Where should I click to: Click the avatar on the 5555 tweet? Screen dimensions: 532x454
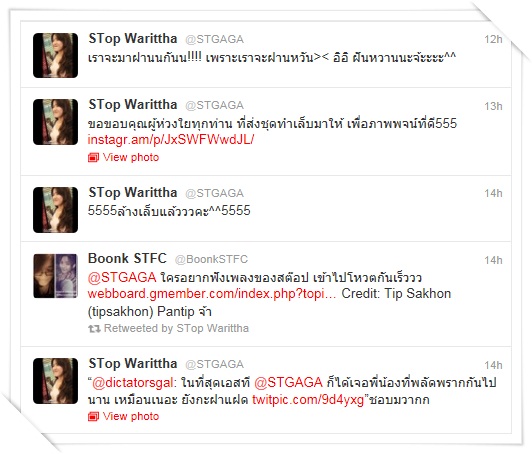pyautogui.click(x=55, y=210)
